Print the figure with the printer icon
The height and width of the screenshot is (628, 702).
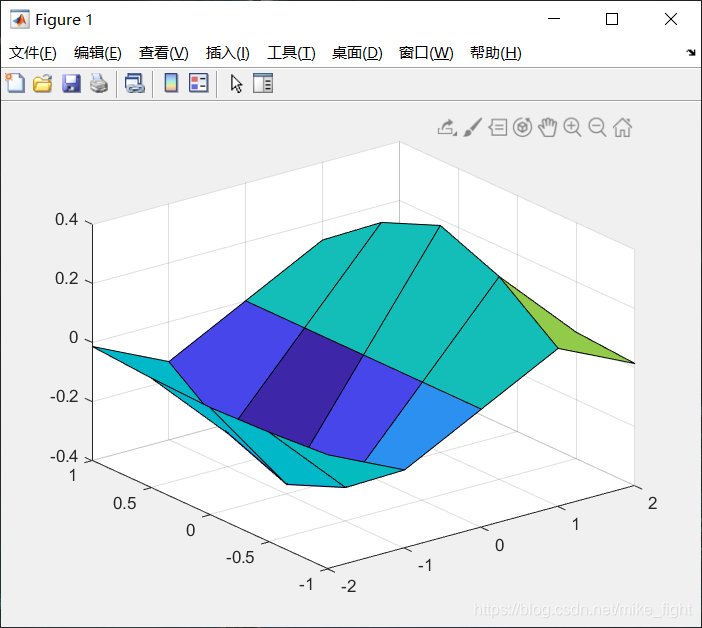click(x=99, y=83)
